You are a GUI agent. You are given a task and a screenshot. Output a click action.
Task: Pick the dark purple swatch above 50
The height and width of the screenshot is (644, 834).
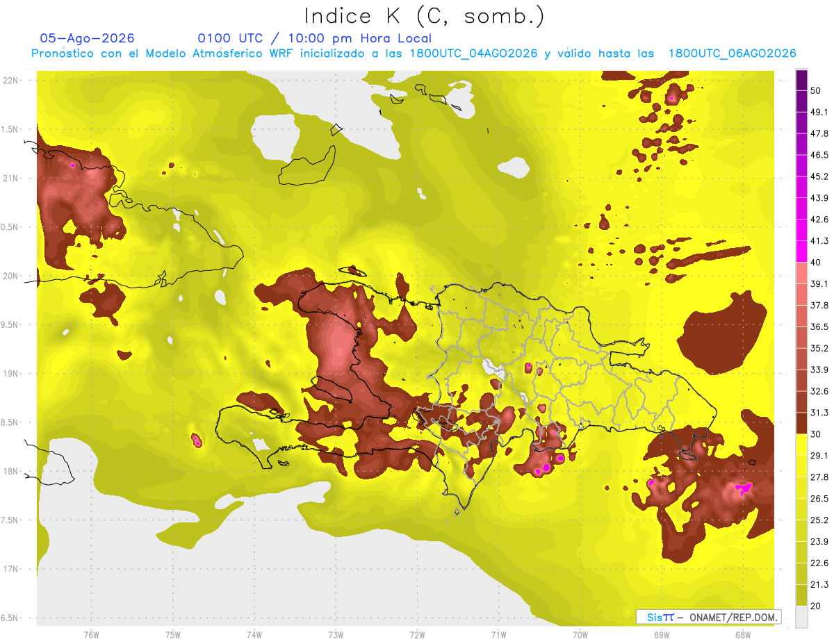point(801,80)
